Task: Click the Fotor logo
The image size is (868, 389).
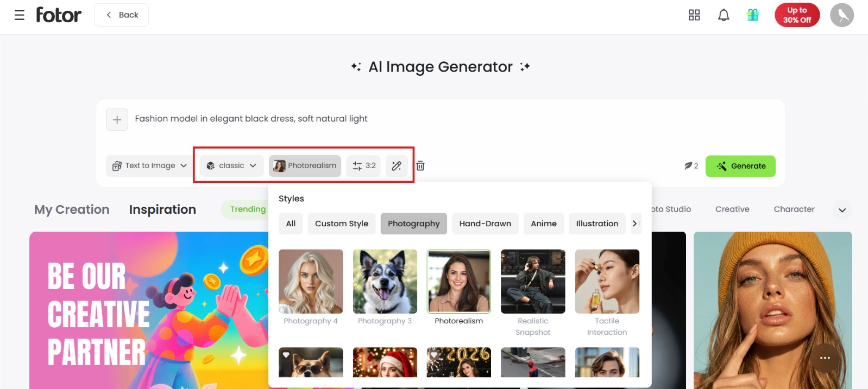Action: click(59, 15)
